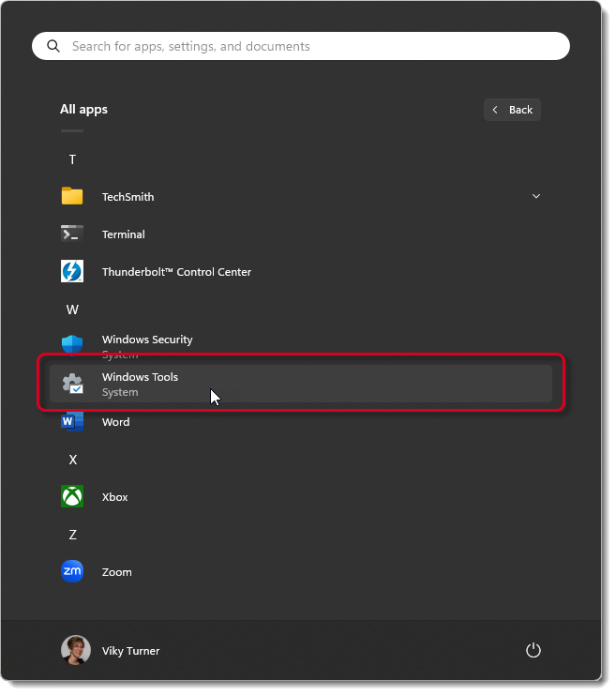The width and height of the screenshot is (616, 695).
Task: Select the letter W section header
Action: pos(72,310)
